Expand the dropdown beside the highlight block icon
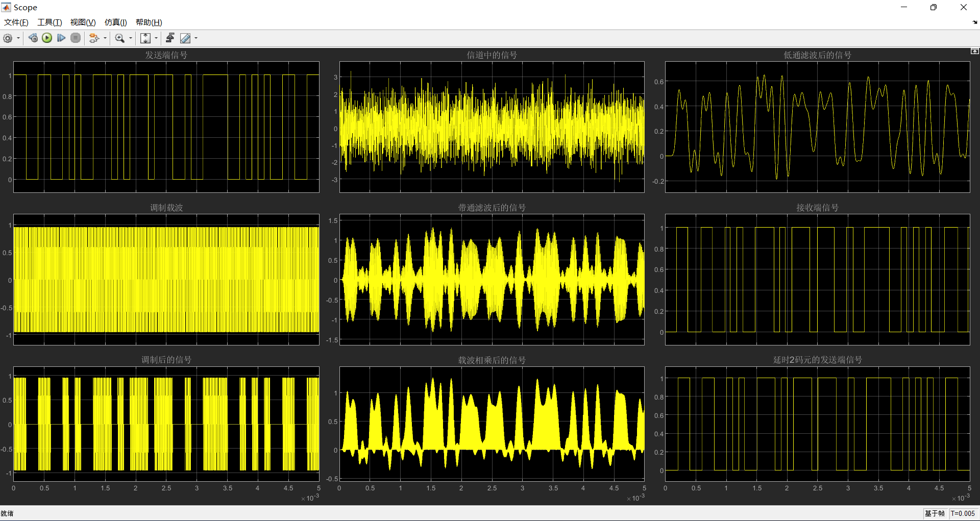 [105, 38]
